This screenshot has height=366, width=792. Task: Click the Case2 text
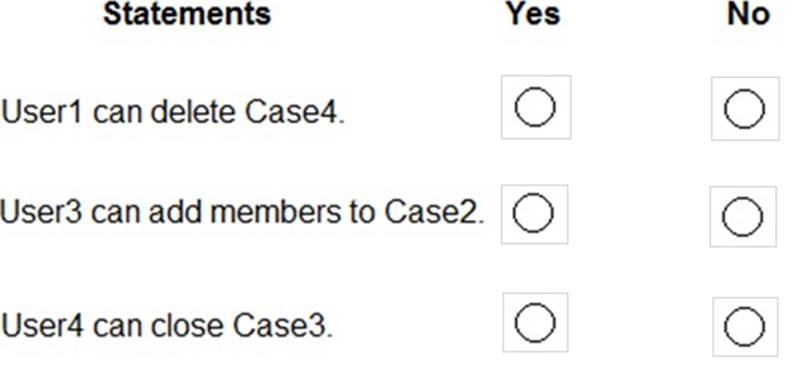pyautogui.click(x=434, y=212)
